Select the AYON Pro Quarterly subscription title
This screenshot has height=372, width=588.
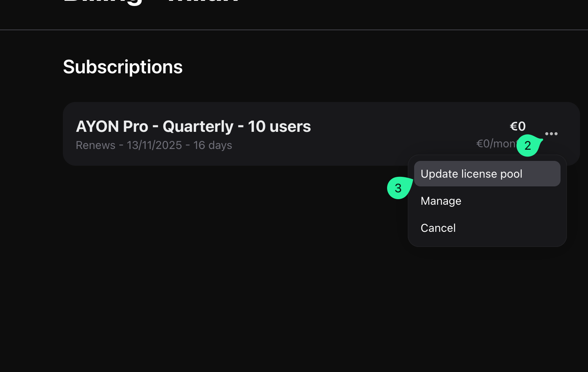tap(193, 126)
